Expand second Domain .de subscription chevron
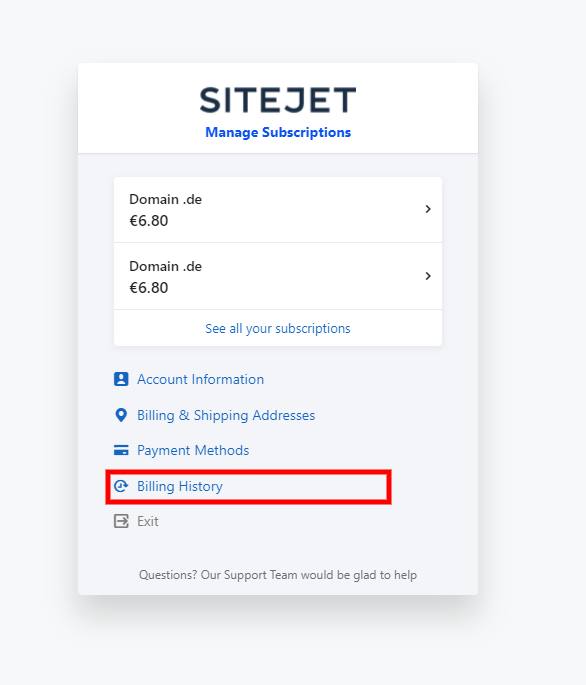The height and width of the screenshot is (685, 586). tap(428, 276)
